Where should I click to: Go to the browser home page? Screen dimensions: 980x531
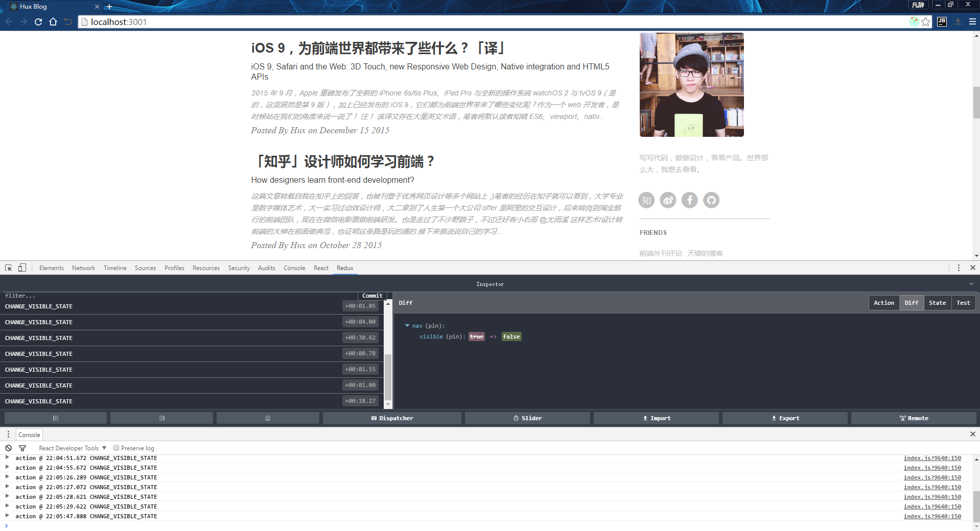tap(53, 21)
